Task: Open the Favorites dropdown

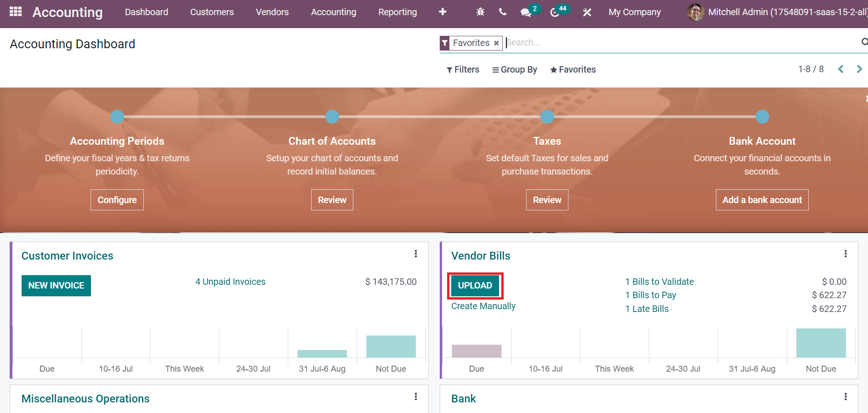Action: [x=573, y=69]
